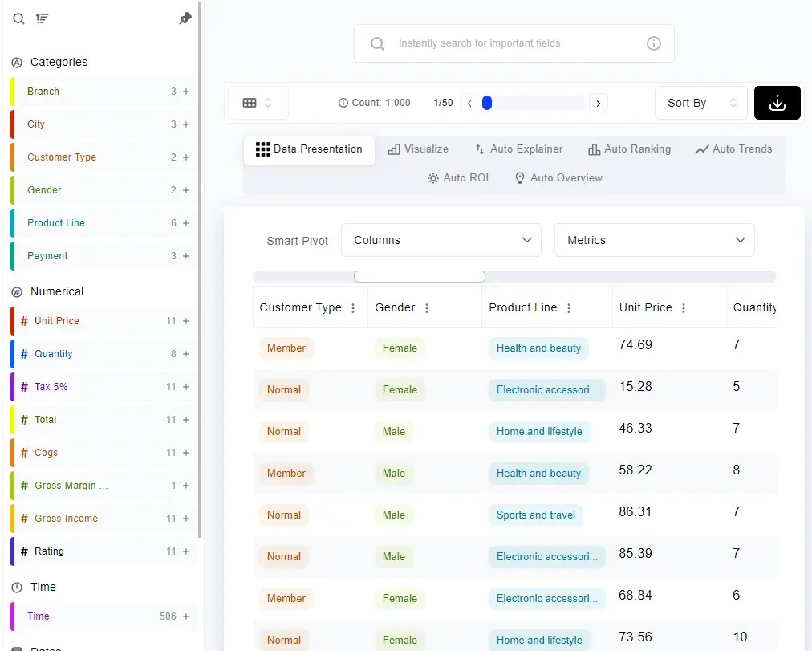Click the search icon in the fields sidebar
The height and width of the screenshot is (651, 812).
(18, 18)
